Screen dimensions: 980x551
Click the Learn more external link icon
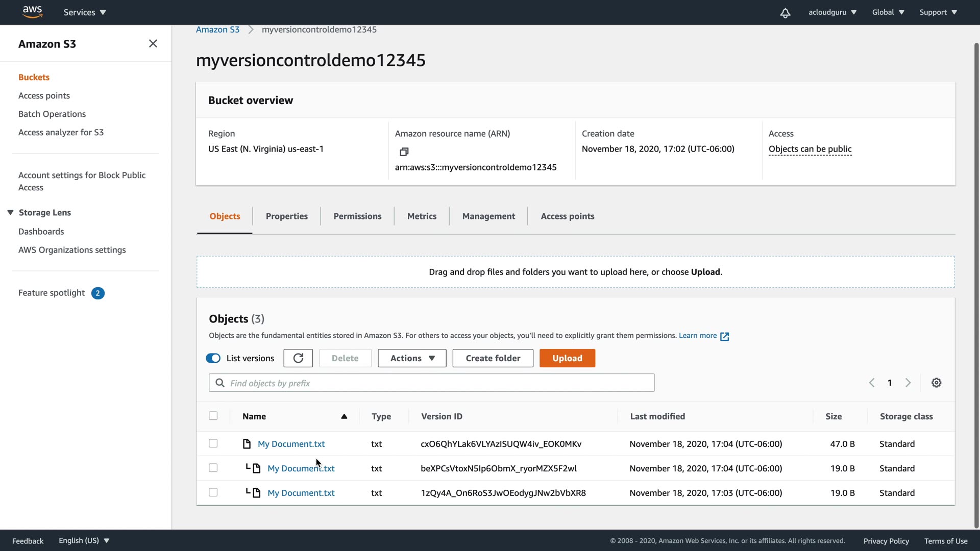pos(724,336)
